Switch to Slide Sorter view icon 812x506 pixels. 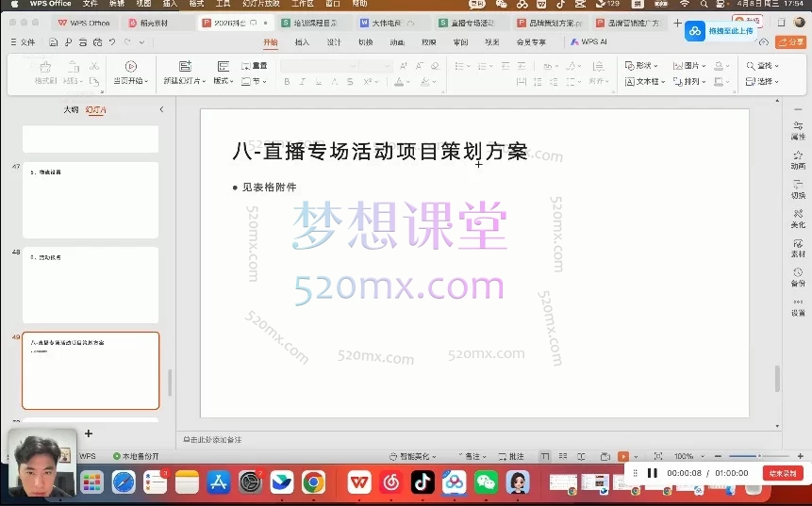563,456
